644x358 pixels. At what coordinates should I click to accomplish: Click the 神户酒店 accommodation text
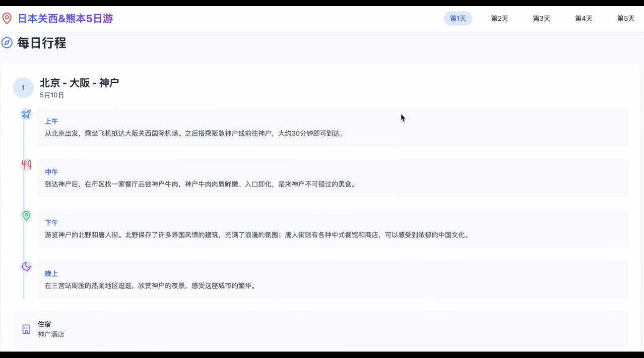51,334
